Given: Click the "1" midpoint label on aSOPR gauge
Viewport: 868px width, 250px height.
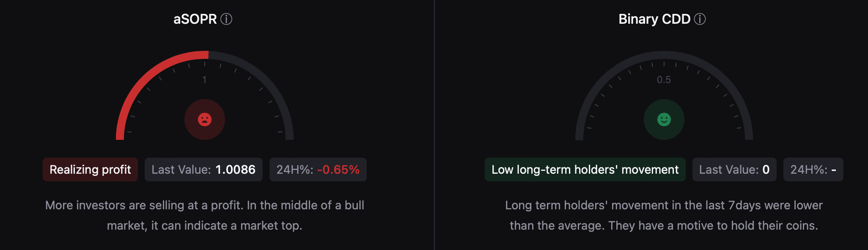Looking at the screenshot, I should click(204, 80).
